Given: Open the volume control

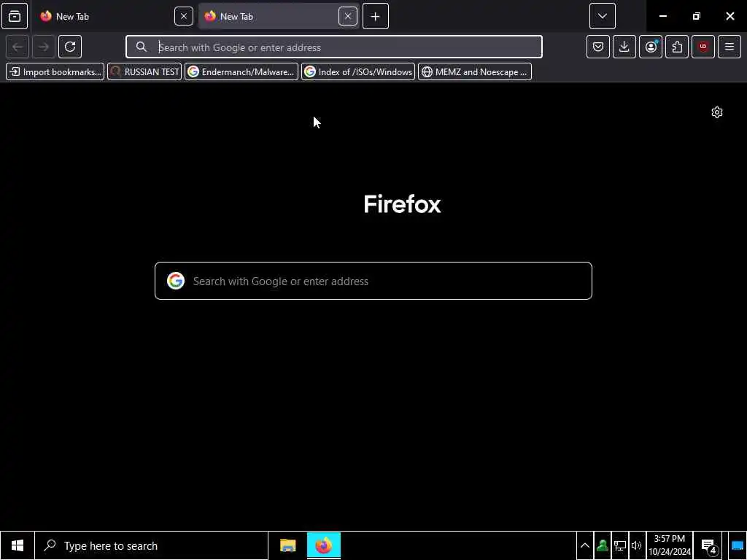Looking at the screenshot, I should point(637,545).
